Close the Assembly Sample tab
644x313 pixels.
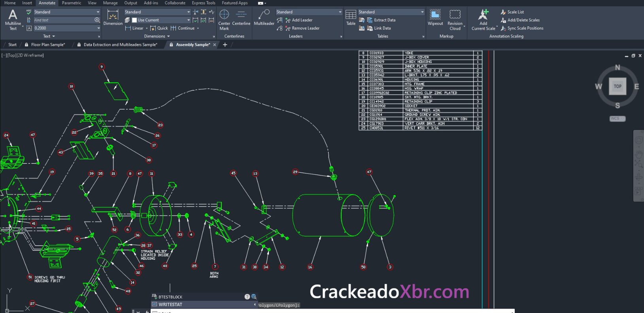215,45
